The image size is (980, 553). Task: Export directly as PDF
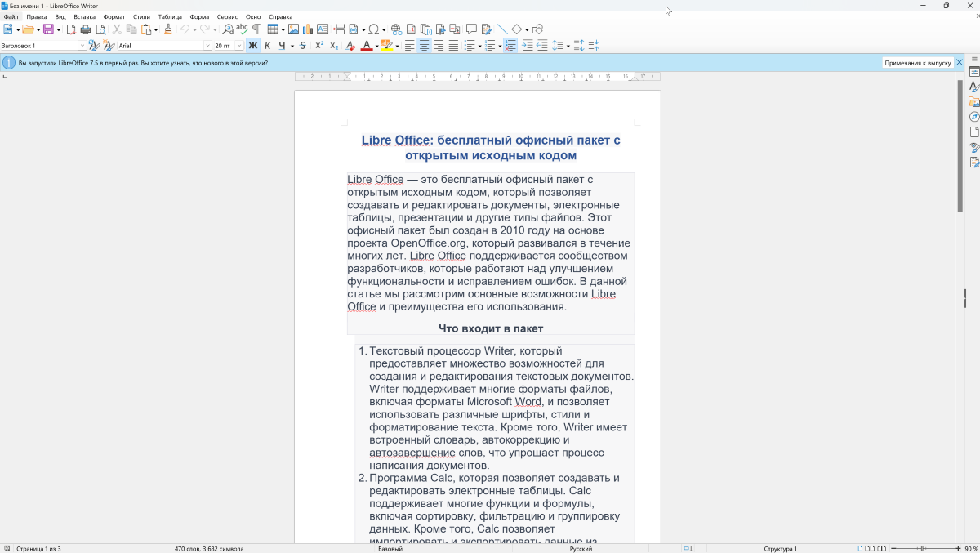[x=70, y=29]
